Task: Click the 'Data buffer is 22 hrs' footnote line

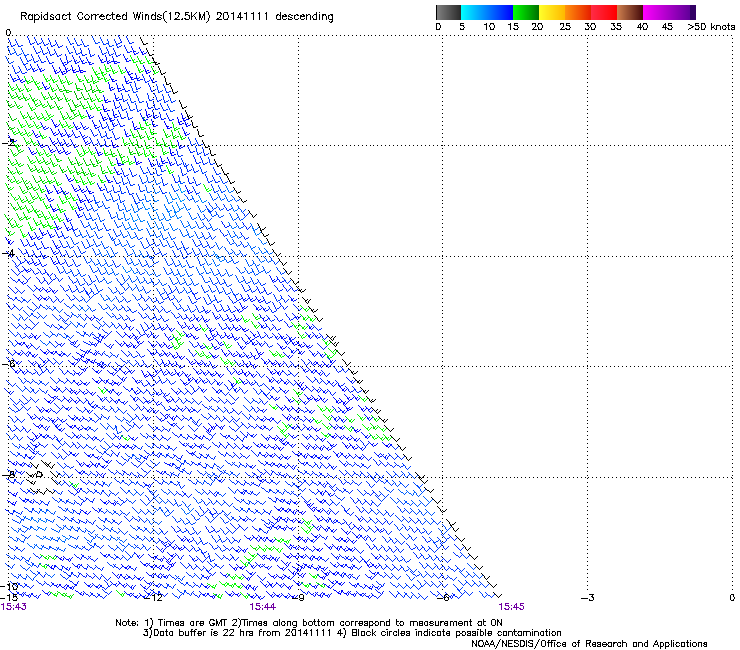Action: [352, 633]
